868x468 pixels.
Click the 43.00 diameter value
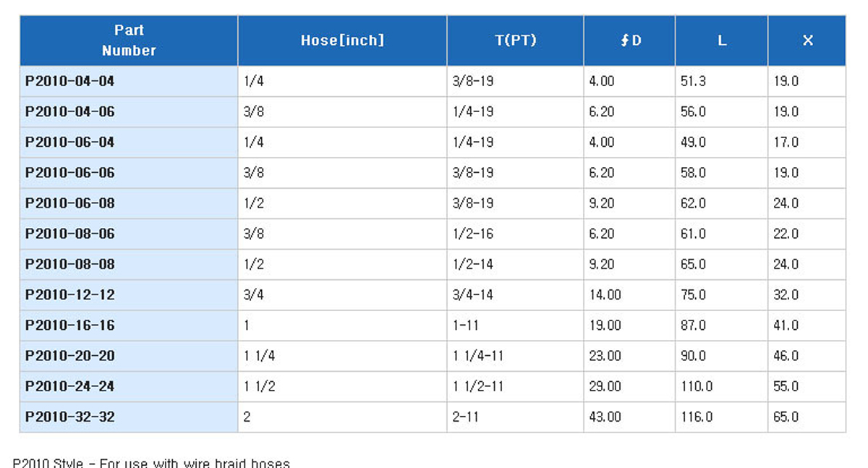click(x=605, y=417)
